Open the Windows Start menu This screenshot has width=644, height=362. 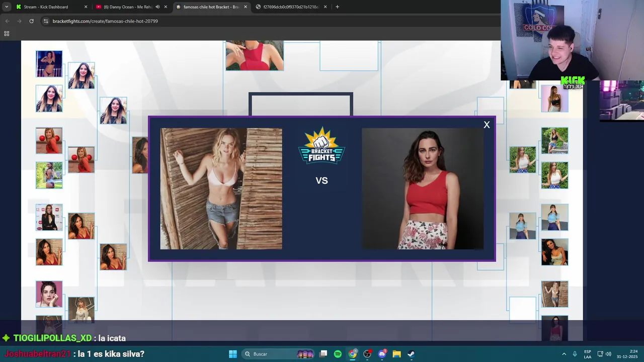[x=233, y=354]
